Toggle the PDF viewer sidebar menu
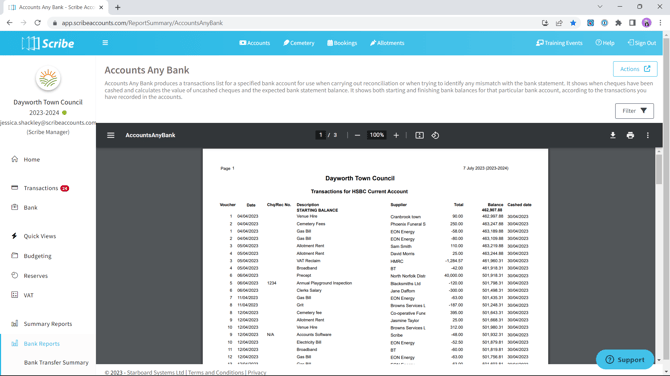Screen dimensions: 670x376 [x=111, y=135]
